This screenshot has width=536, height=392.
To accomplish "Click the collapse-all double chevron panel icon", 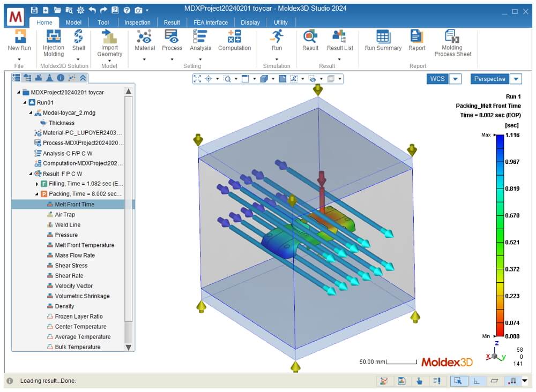I will (83, 78).
